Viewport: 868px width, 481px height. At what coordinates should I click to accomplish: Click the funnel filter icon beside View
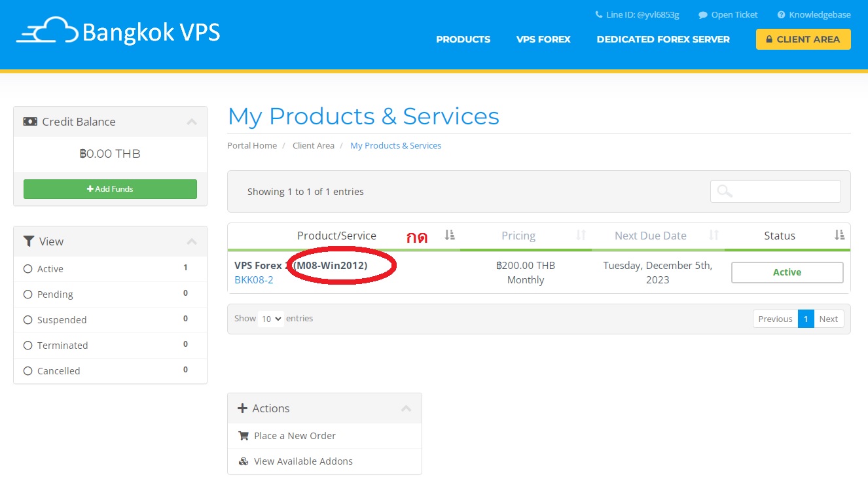click(x=29, y=241)
